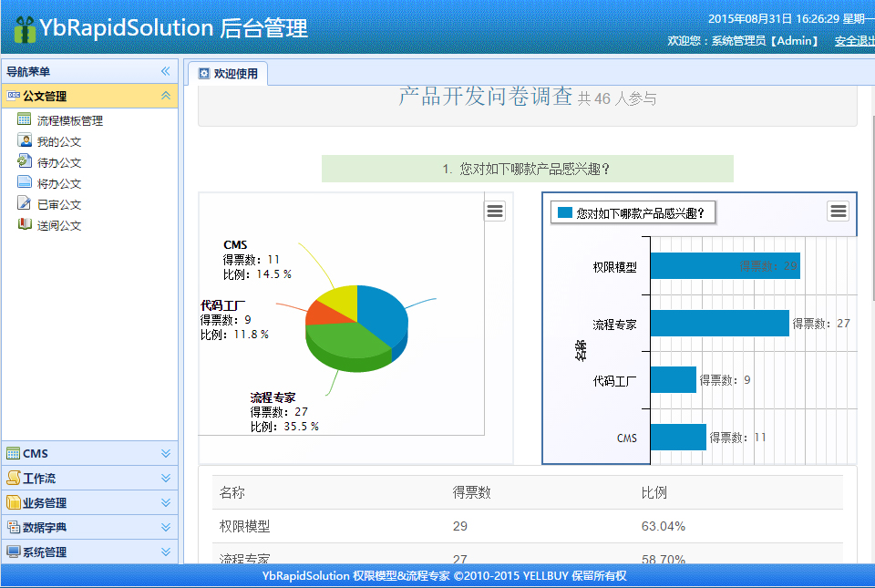Open the pie chart hamburger menu

click(495, 211)
